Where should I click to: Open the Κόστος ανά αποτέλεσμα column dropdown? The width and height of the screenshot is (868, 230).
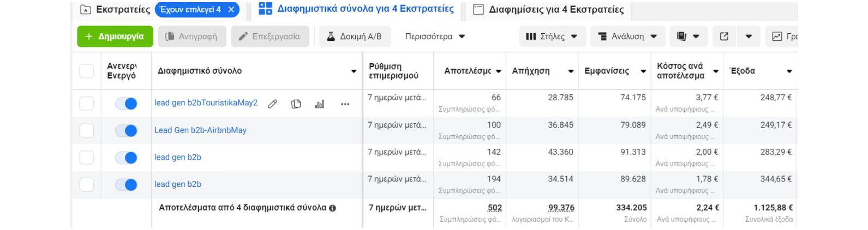tap(716, 71)
